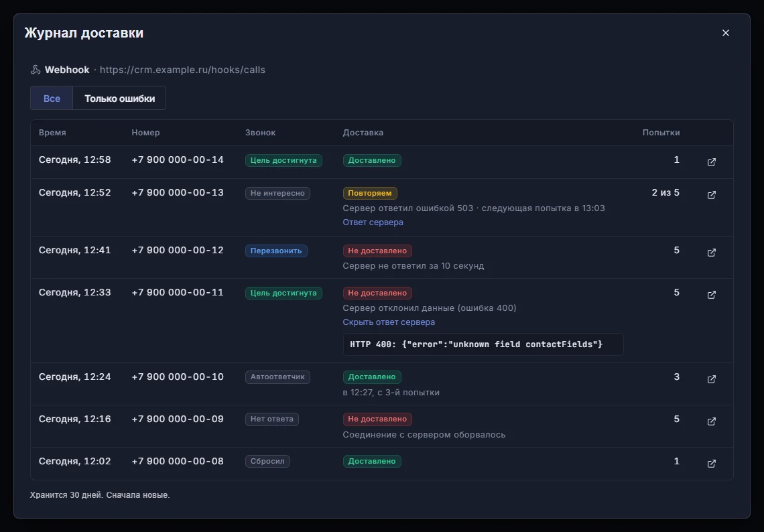Click the Не доставлено badge at 12:16
764x532 pixels.
tap(377, 419)
